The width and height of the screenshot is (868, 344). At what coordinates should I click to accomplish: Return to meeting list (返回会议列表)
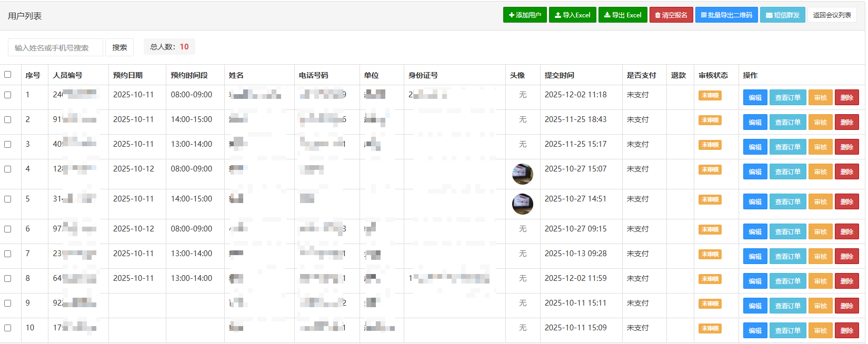pyautogui.click(x=832, y=15)
